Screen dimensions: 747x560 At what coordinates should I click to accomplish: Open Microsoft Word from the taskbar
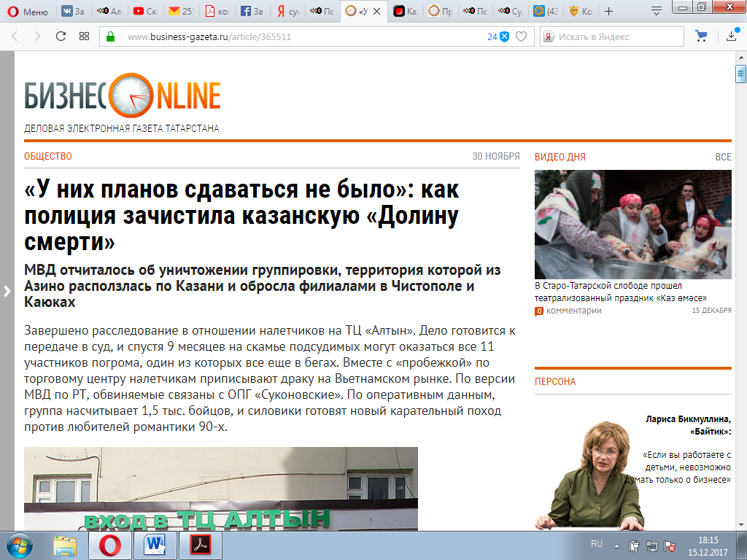point(156,545)
